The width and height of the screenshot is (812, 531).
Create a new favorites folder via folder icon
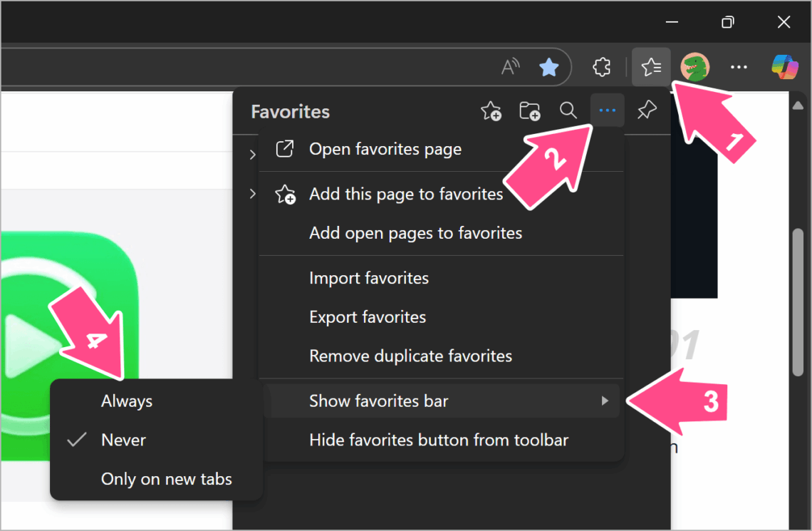pos(529,110)
